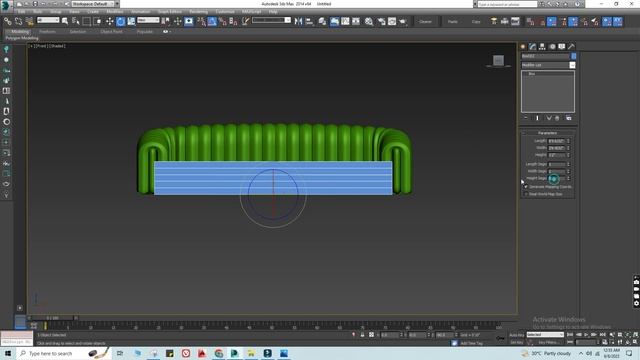Viewport: 640px width, 360px height.
Task: Toggle the Angle Snap button
Action: 212,21
